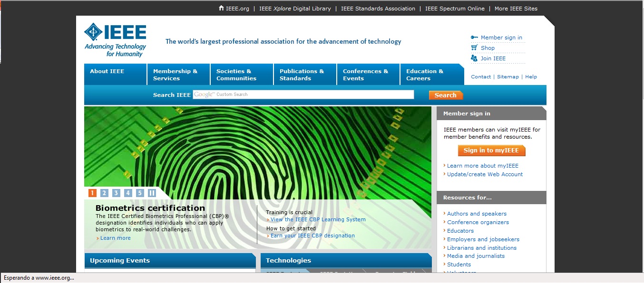Open View the IEEE CBP Learning System

[318, 219]
